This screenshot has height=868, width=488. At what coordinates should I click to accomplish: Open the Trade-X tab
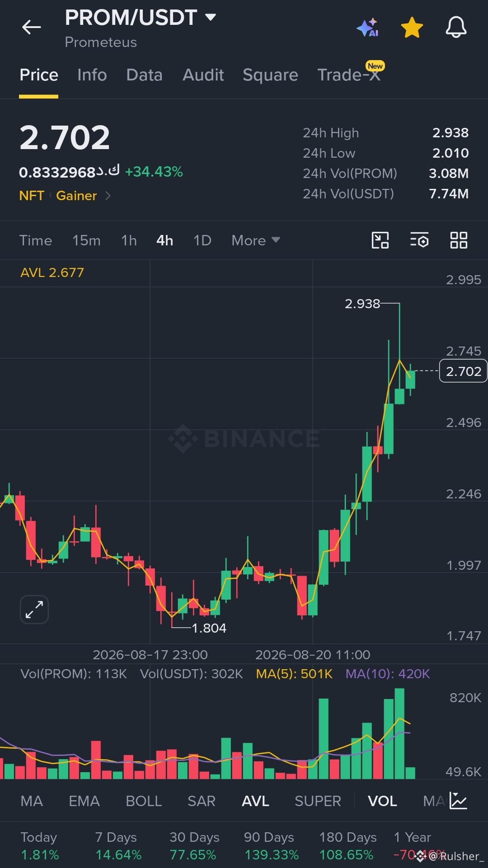[349, 75]
